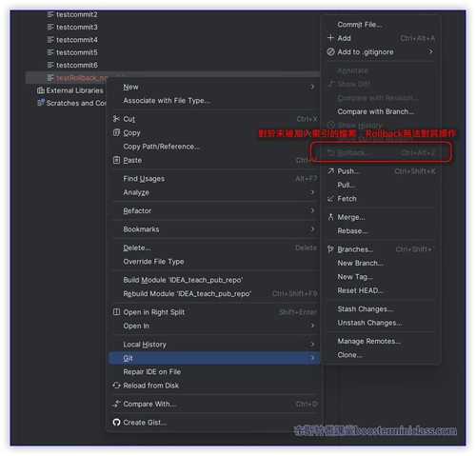476x456 pixels.
Task: Expand the Local History submenu arrow
Action: (x=312, y=344)
